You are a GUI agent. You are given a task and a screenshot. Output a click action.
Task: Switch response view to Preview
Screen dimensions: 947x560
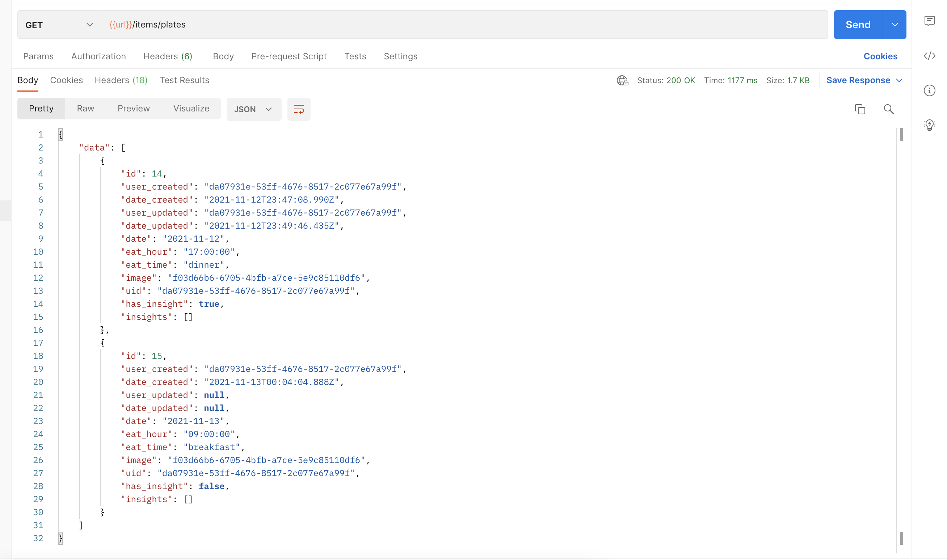click(134, 109)
